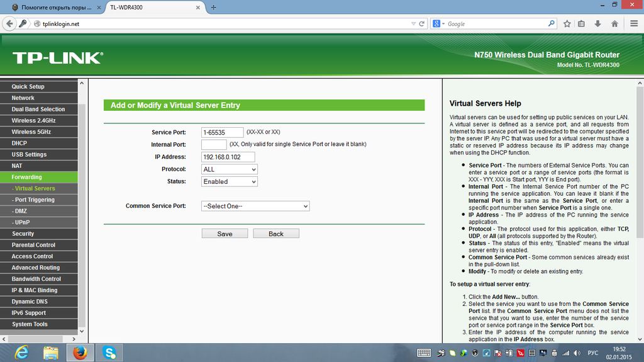Open Skype from taskbar

click(109, 353)
